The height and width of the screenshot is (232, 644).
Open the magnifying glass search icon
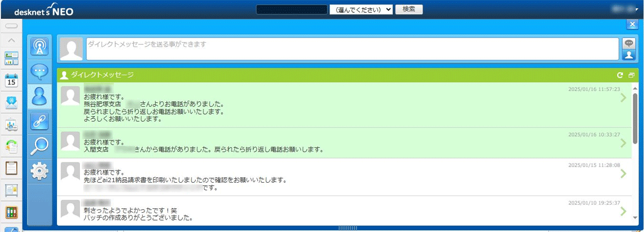tap(40, 146)
